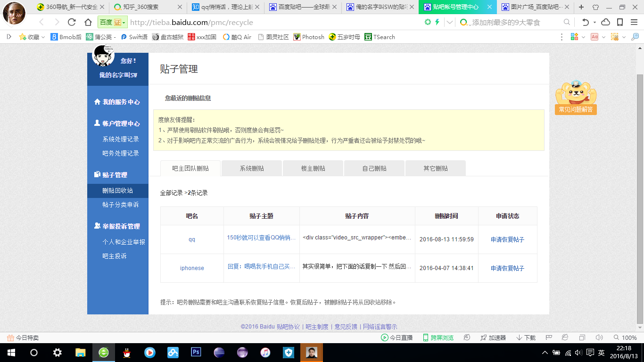
Task: Apply 申请恢复帖子 for the qq post
Action: pos(507,239)
